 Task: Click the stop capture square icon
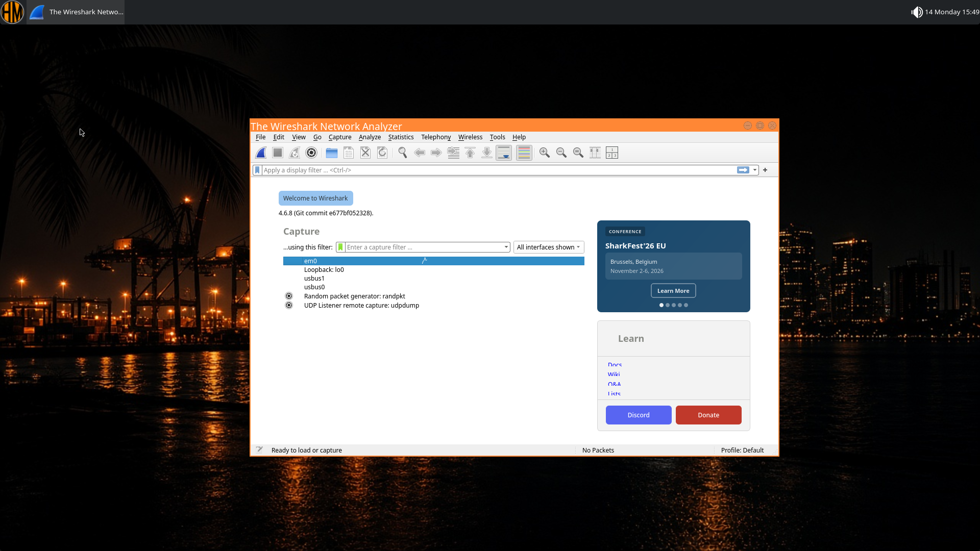(278, 153)
